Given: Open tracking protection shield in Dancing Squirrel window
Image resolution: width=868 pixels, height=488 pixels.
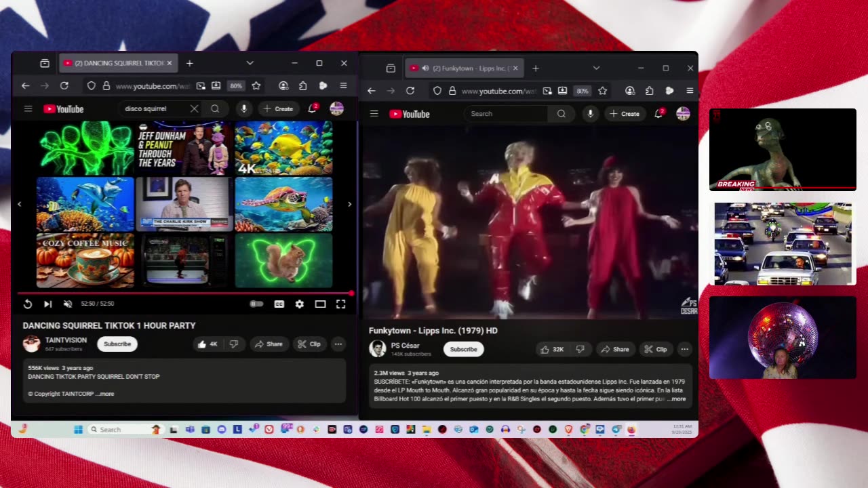Looking at the screenshot, I should [x=92, y=86].
